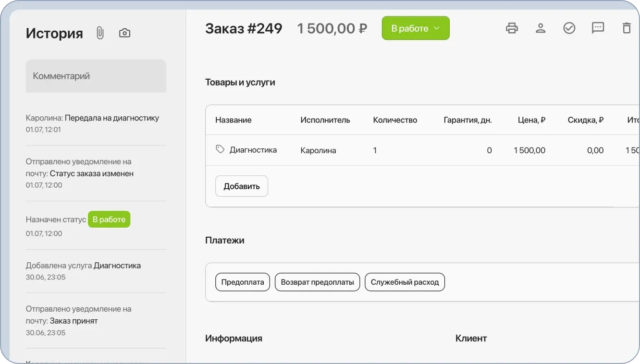Click «Возврат предоплаты» in Платежи

pyautogui.click(x=317, y=282)
